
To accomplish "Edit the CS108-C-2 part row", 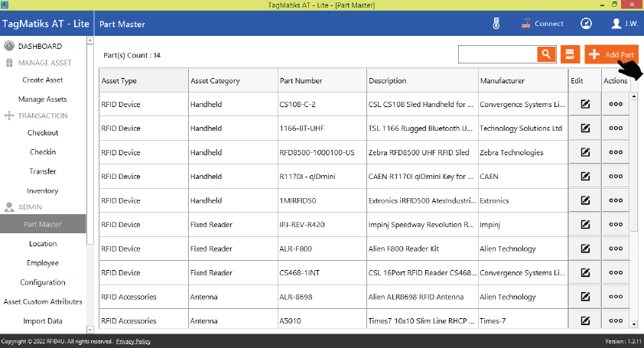I will click(585, 105).
